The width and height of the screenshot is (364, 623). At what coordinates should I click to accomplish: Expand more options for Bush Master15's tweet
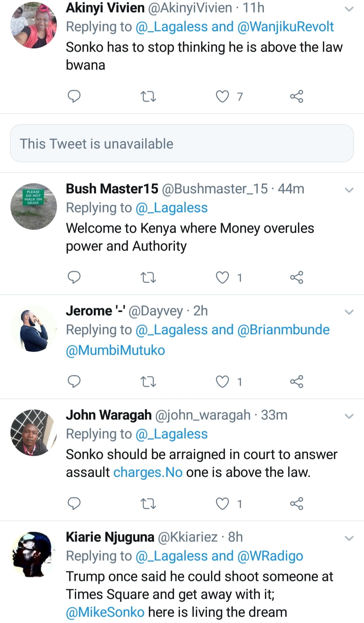[x=349, y=190]
